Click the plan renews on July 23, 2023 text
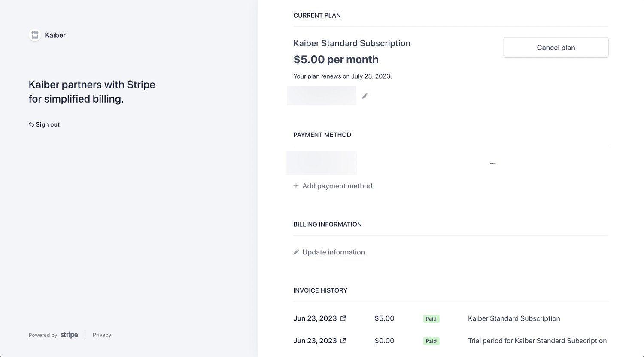This screenshot has width=644, height=357. (343, 76)
